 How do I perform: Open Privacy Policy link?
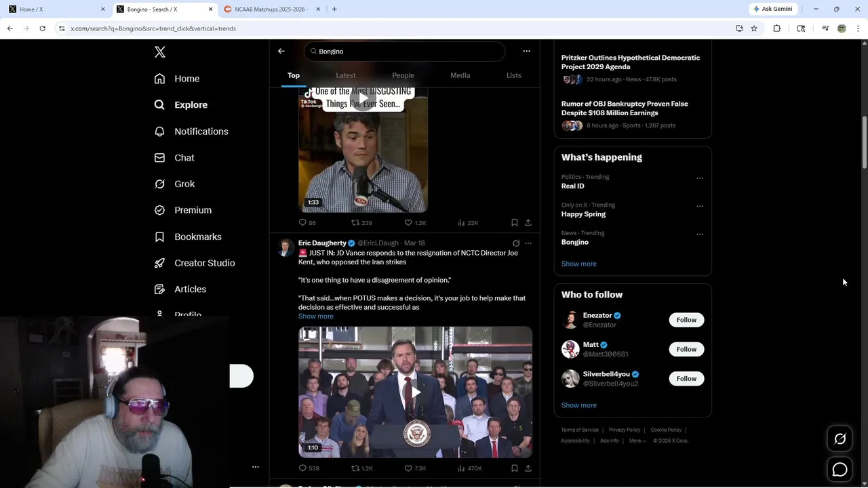pos(625,430)
